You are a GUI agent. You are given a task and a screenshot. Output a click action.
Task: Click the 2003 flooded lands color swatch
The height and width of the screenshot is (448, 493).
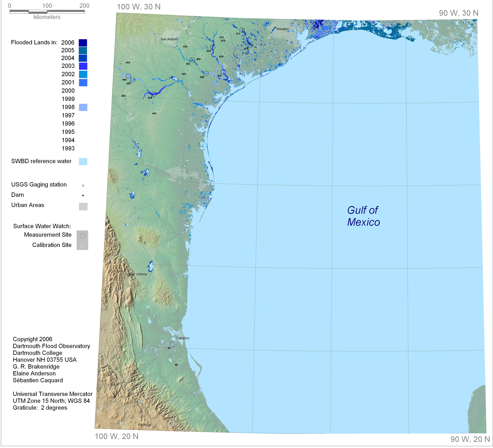pyautogui.click(x=83, y=66)
